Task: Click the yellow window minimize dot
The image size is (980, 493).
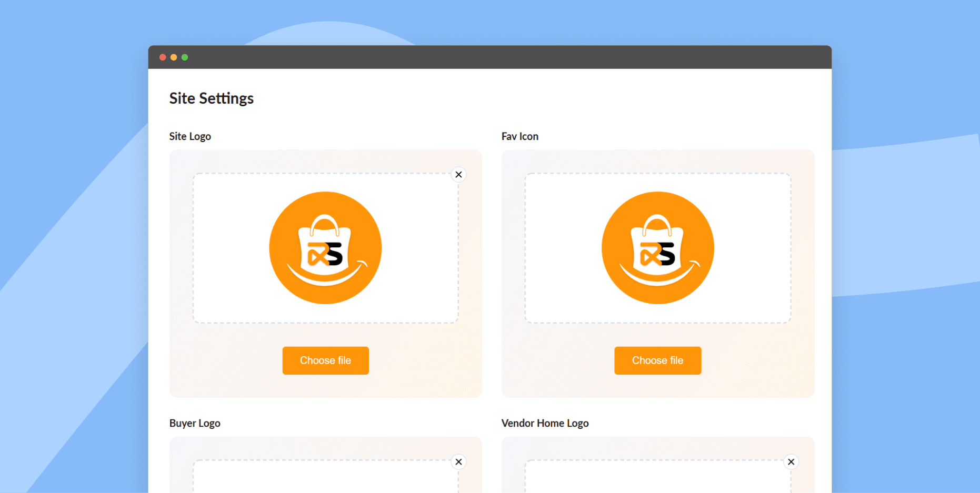Action: coord(174,57)
